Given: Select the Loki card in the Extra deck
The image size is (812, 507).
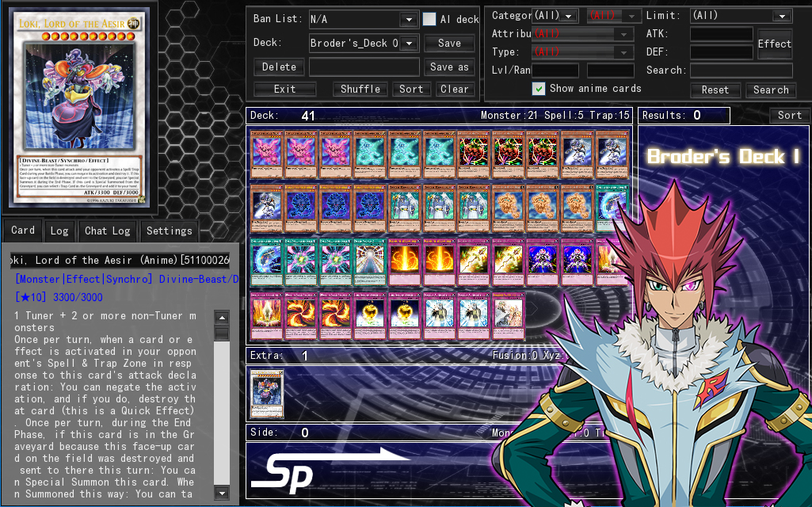Looking at the screenshot, I should 267,394.
